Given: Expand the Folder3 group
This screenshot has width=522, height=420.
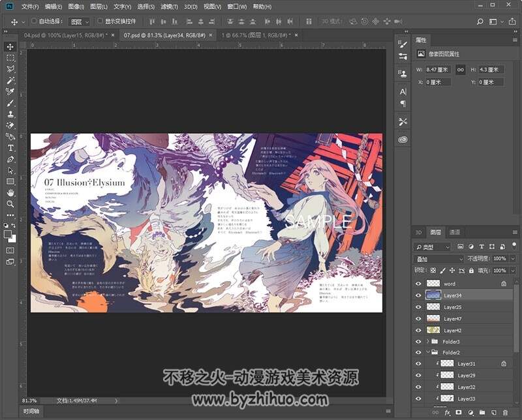Looking at the screenshot, I should 428,341.
